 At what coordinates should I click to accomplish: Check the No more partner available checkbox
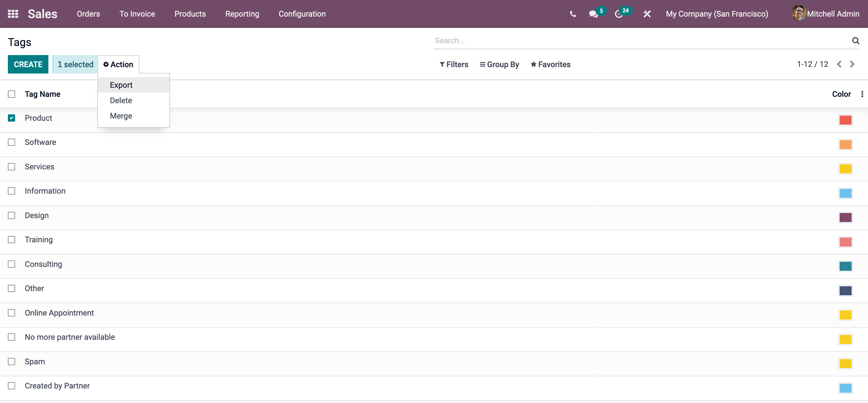pos(11,337)
